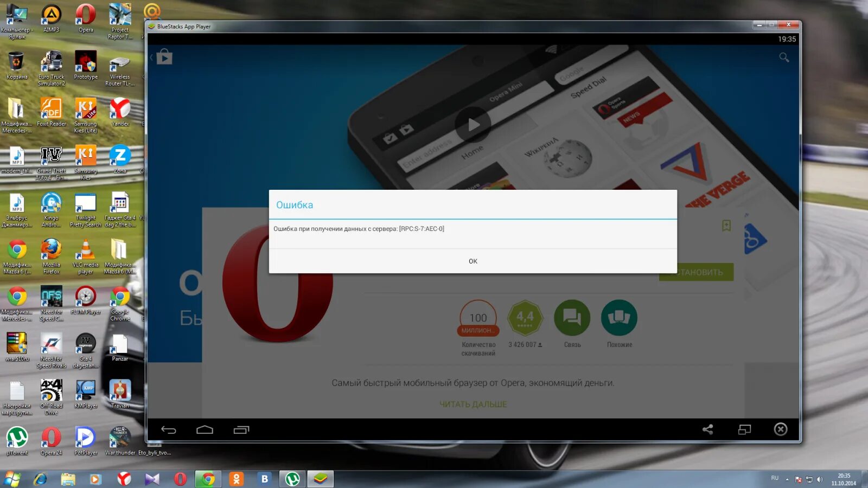The width and height of the screenshot is (868, 488).
Task: Open AIMP3 desktop shortcut
Action: [x=52, y=18]
